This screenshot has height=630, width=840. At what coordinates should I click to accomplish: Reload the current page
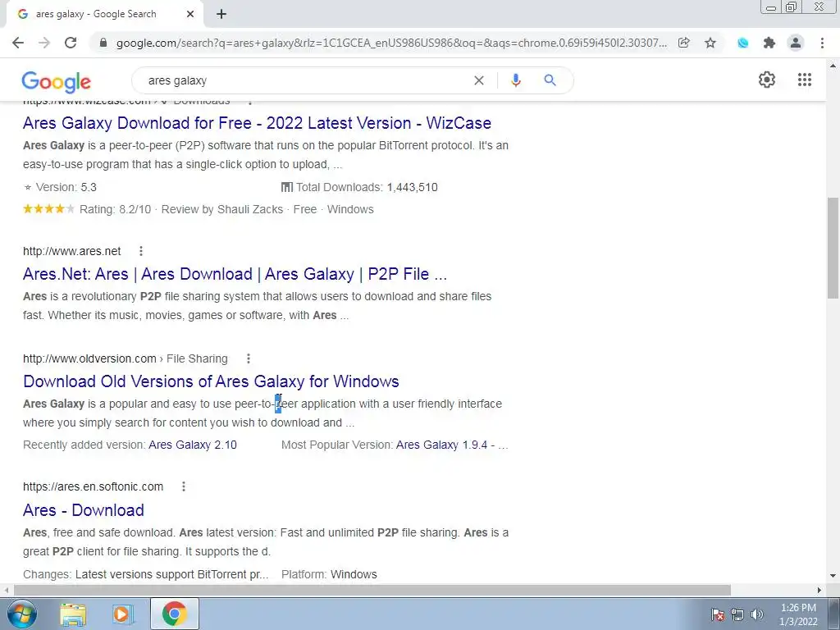pyautogui.click(x=71, y=43)
